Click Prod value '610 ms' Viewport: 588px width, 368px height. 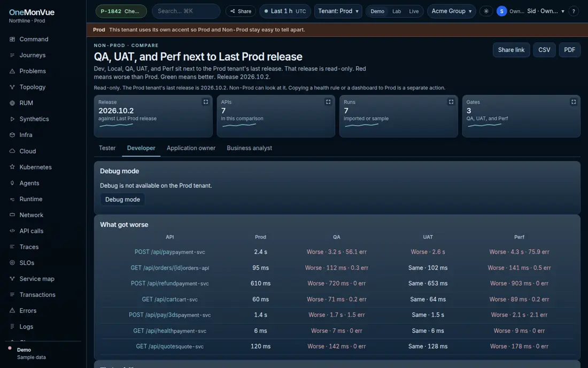261,283
